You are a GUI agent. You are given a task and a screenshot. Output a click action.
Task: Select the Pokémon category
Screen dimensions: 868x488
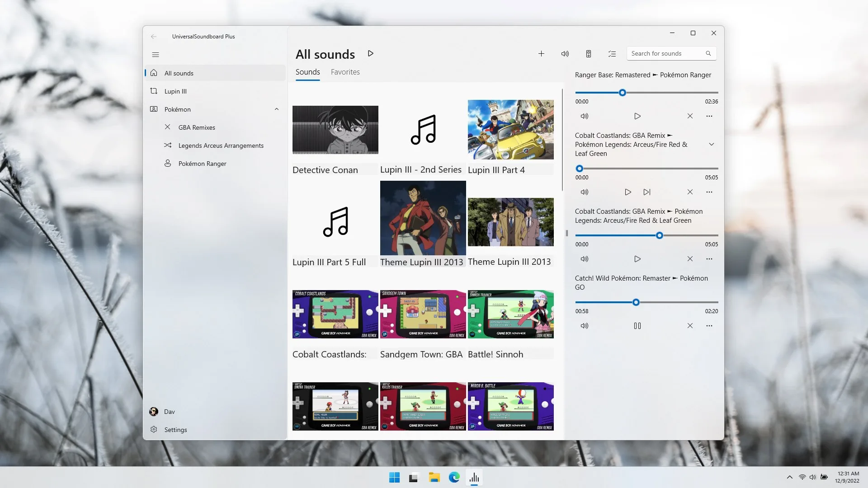pyautogui.click(x=215, y=109)
